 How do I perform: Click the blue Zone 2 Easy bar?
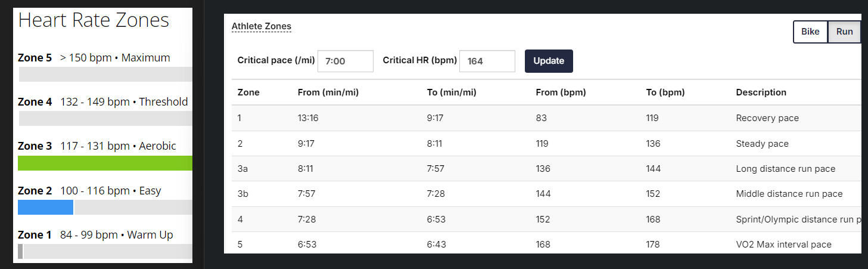[x=45, y=208]
